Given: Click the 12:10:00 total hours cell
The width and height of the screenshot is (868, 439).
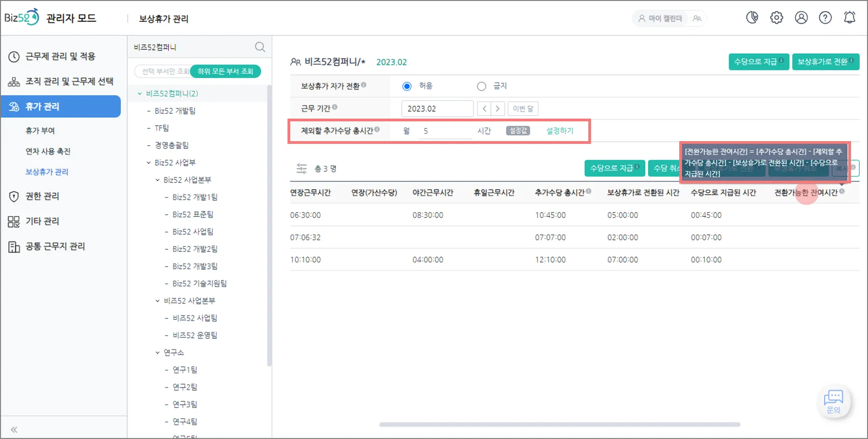Looking at the screenshot, I should click(x=550, y=260).
